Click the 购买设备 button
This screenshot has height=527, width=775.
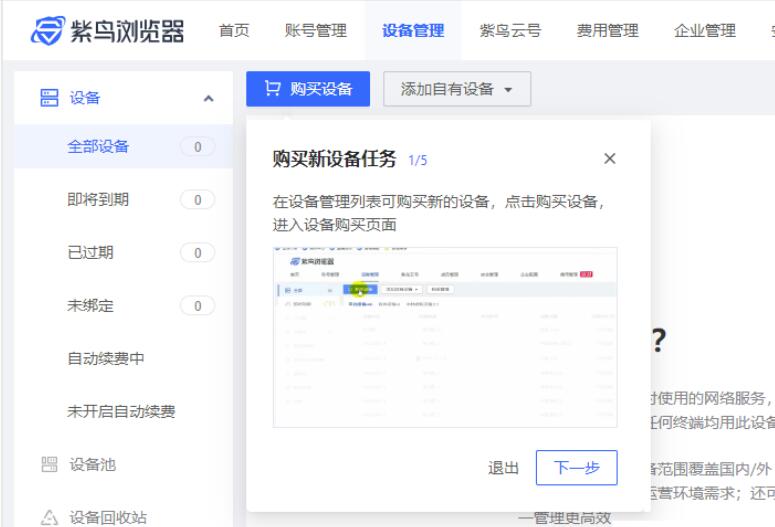pyautogui.click(x=308, y=88)
